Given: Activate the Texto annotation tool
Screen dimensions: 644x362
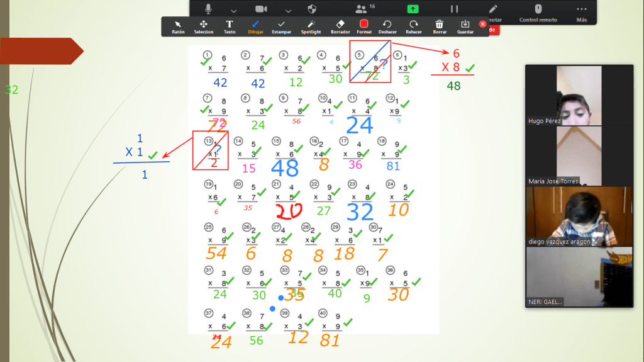Looking at the screenshot, I should click(x=229, y=26).
